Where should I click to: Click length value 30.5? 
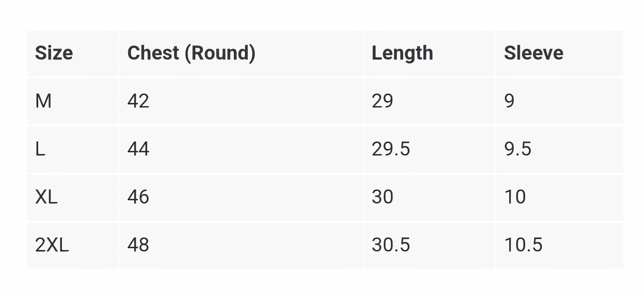[x=391, y=245]
